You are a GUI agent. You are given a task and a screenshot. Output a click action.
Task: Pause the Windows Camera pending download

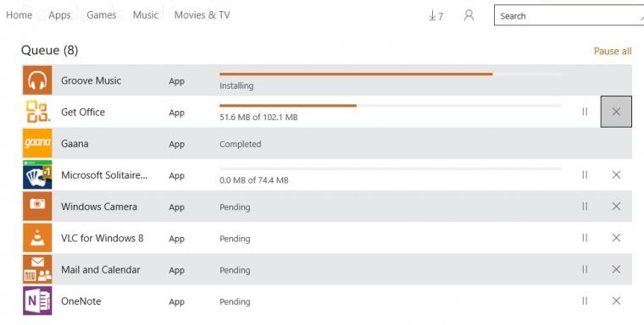(585, 206)
